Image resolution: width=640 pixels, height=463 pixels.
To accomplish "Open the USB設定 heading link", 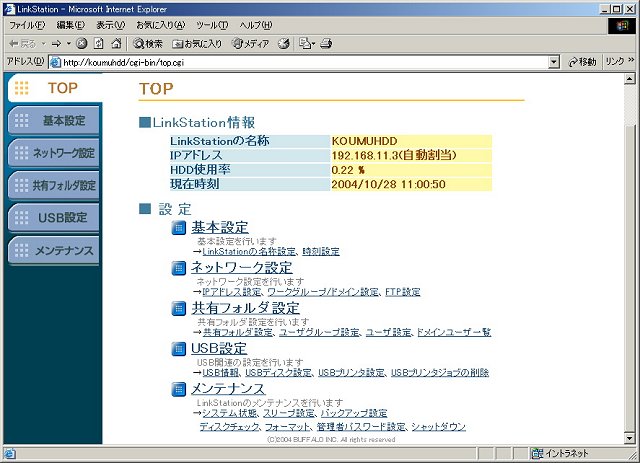I will click(x=219, y=349).
